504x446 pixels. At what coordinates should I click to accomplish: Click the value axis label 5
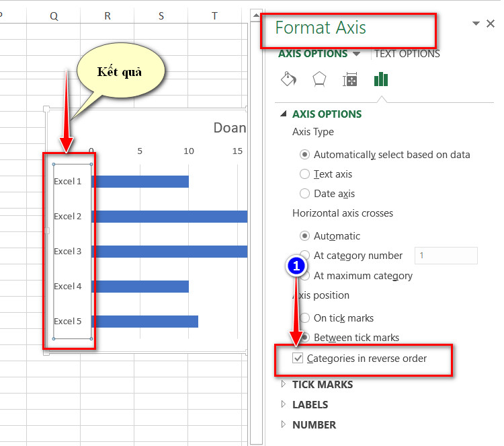140,151
